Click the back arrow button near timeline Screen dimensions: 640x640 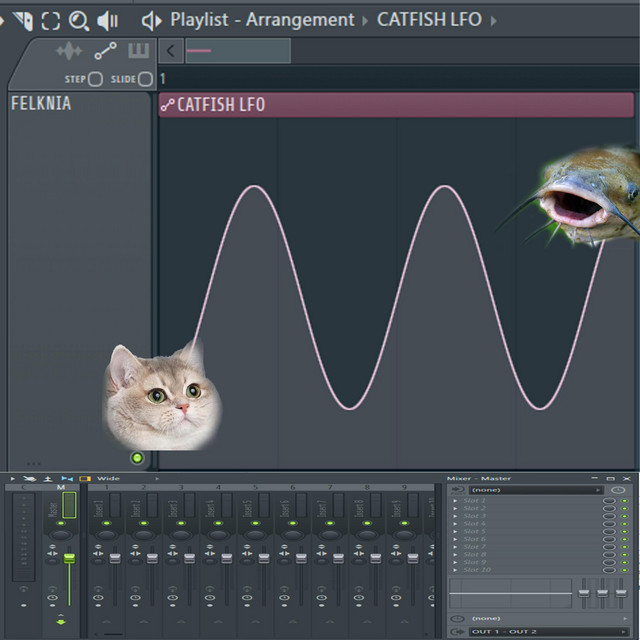(x=170, y=51)
